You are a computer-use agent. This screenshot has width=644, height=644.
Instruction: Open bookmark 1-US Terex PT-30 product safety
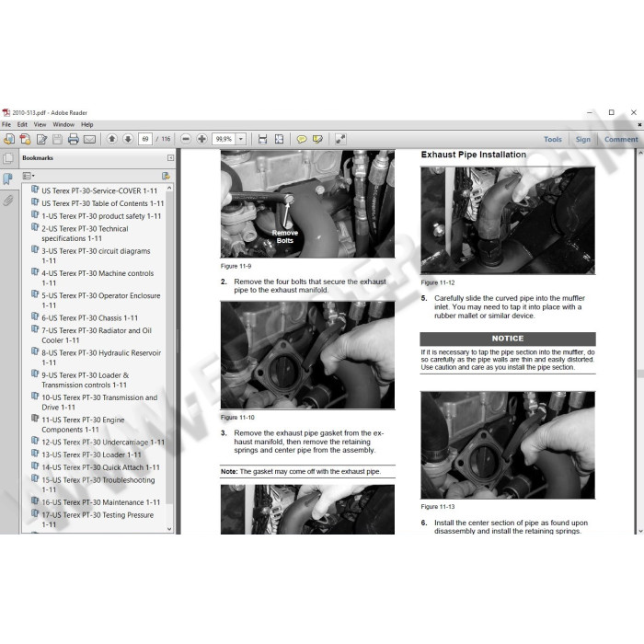(101, 216)
